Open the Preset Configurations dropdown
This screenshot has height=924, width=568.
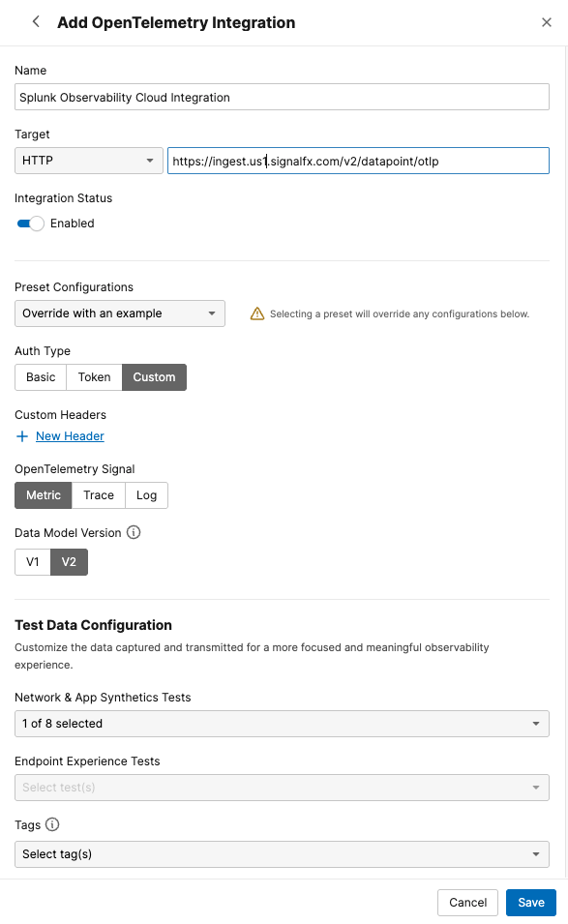coord(120,313)
